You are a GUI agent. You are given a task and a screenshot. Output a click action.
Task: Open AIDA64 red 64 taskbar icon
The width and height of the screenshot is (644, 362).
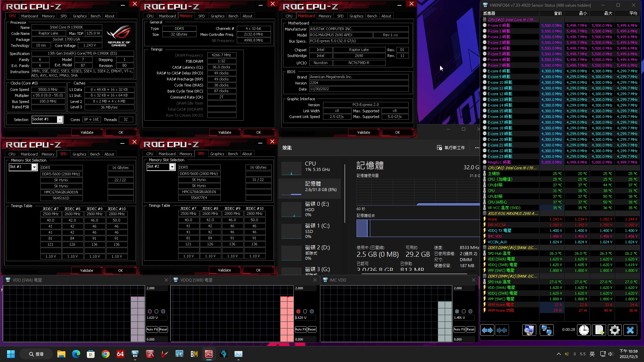(120, 354)
